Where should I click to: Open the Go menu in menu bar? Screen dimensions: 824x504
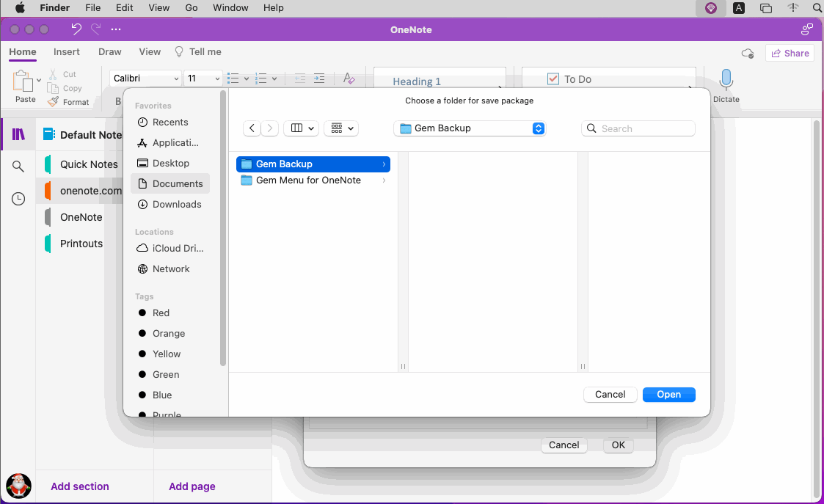click(192, 8)
